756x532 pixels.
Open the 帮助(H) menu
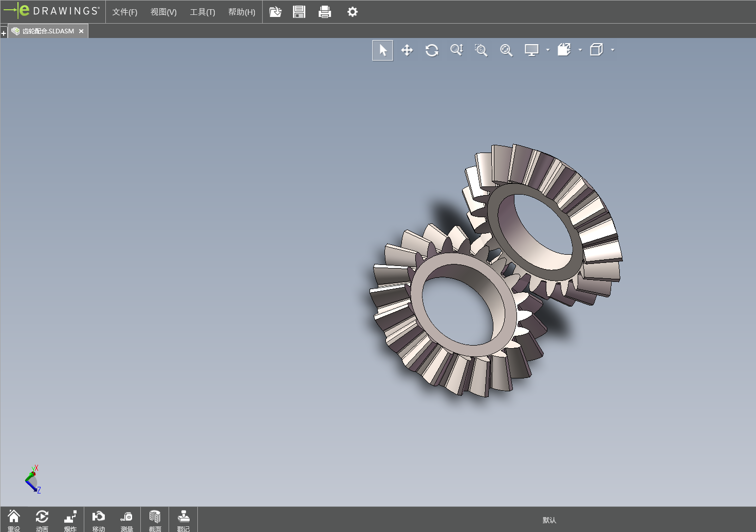pyautogui.click(x=242, y=12)
